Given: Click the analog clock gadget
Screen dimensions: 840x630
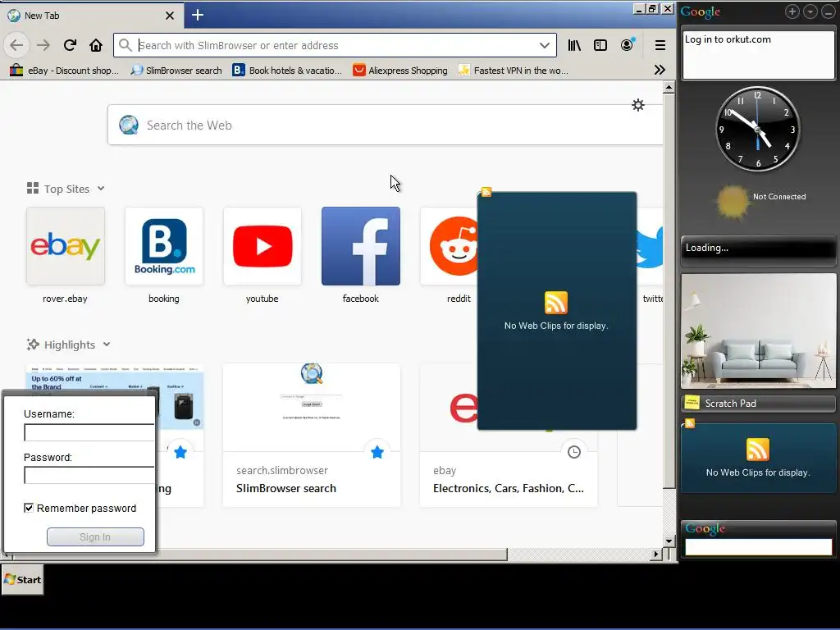Looking at the screenshot, I should click(757, 129).
